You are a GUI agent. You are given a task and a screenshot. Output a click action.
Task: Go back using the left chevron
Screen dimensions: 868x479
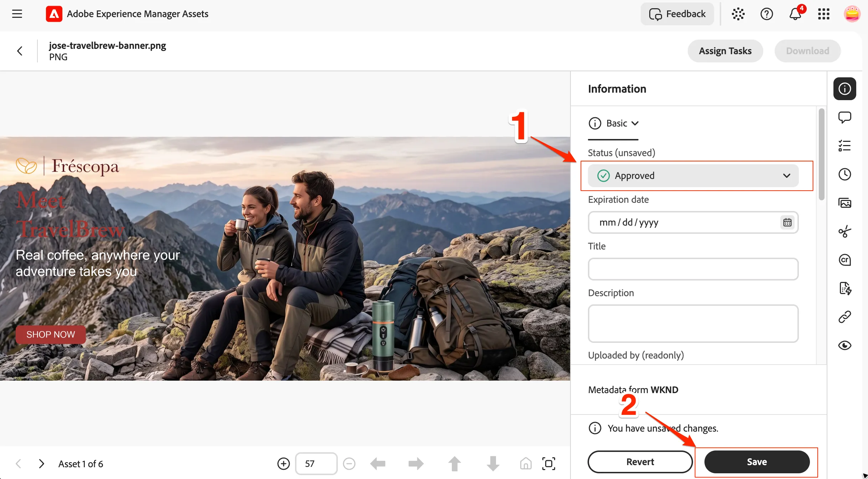[x=20, y=51]
